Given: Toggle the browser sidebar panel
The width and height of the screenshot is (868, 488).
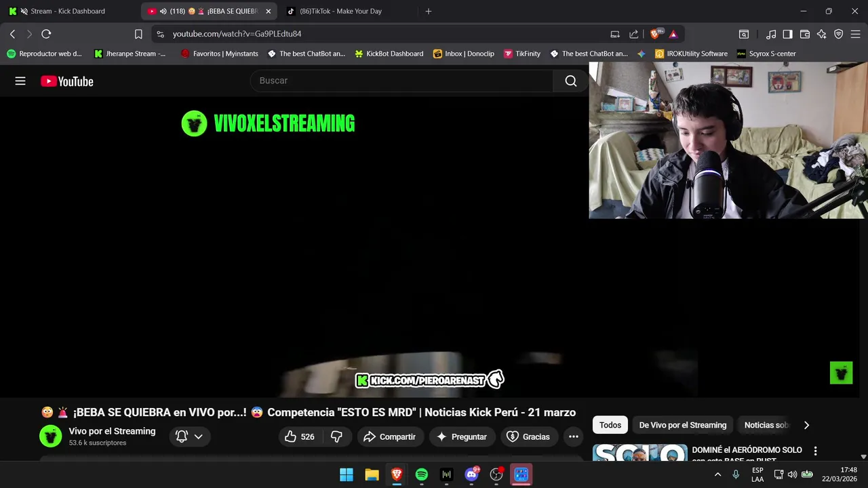Looking at the screenshot, I should 788,34.
